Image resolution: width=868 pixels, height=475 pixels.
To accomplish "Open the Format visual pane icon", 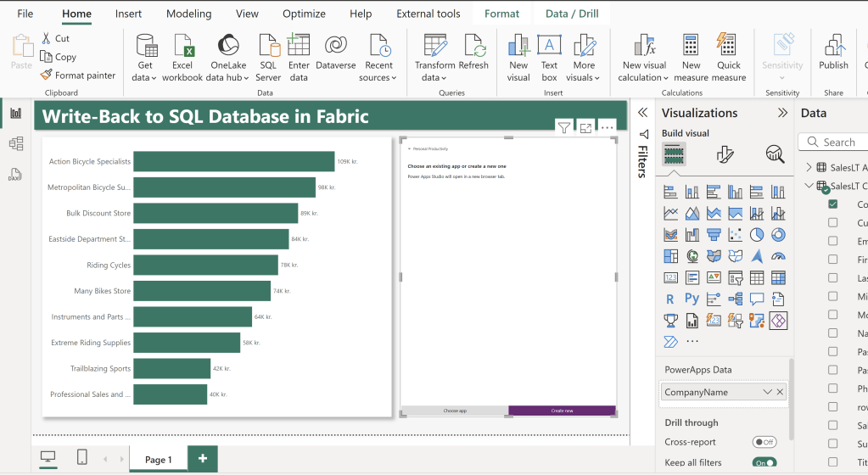I will [x=725, y=154].
